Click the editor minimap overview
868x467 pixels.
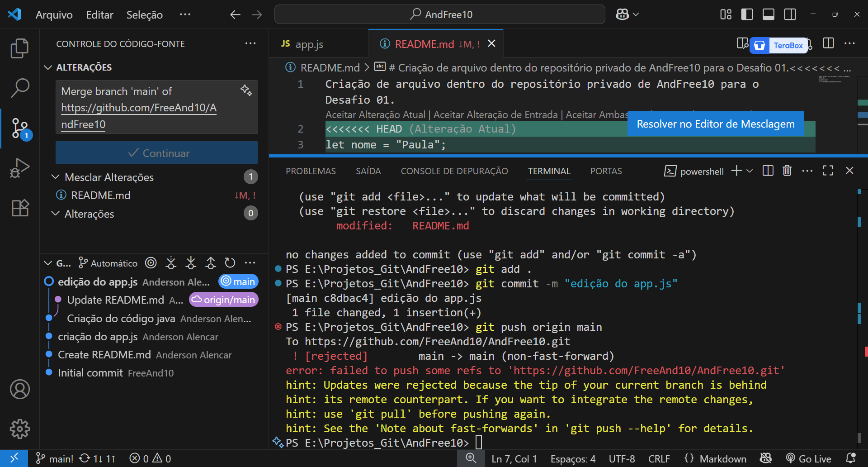[x=835, y=80]
